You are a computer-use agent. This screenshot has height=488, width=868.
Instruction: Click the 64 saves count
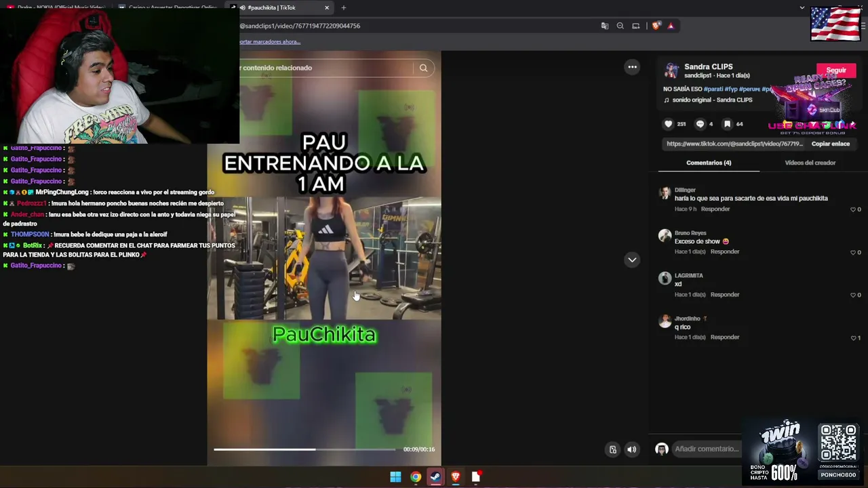(739, 124)
